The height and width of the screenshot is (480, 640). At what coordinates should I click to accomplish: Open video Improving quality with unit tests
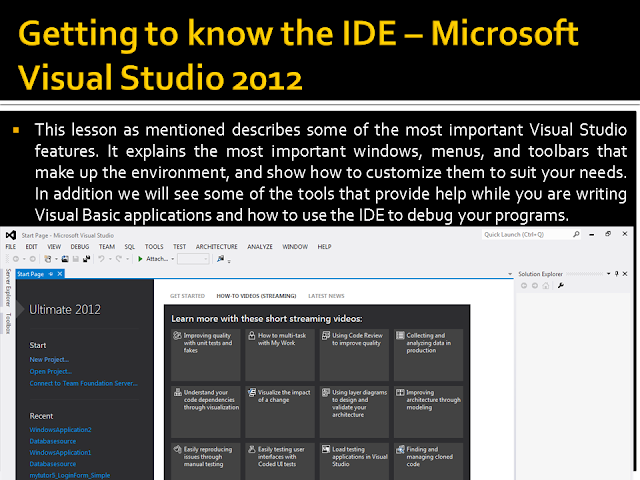[206, 355]
